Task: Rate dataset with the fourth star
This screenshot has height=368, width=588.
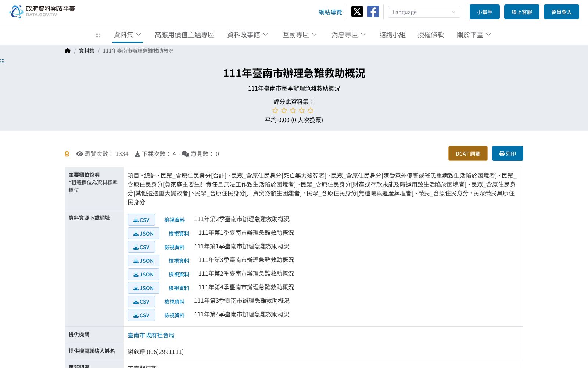Action: (302, 110)
